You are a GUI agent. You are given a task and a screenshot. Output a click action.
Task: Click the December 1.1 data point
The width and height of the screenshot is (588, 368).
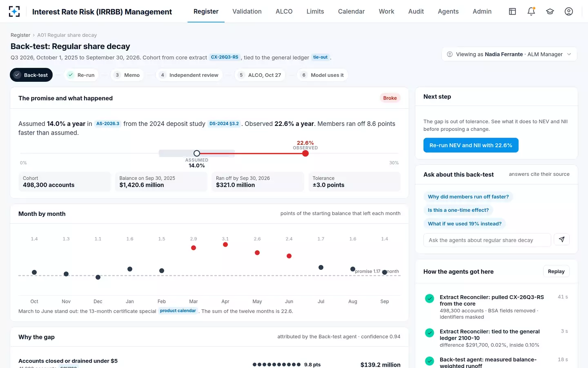98,277
